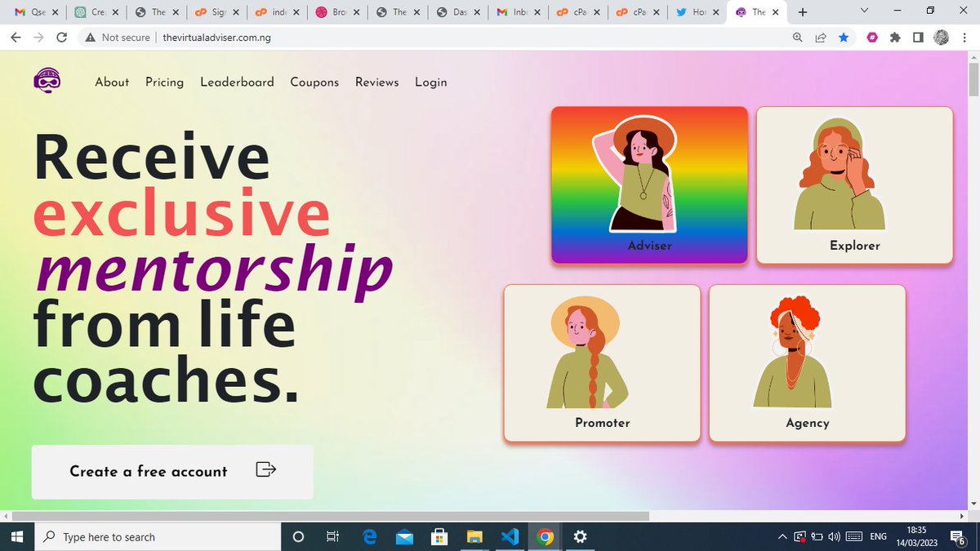Select the Promoter card
Screen dimensions: 980x551
click(x=602, y=363)
